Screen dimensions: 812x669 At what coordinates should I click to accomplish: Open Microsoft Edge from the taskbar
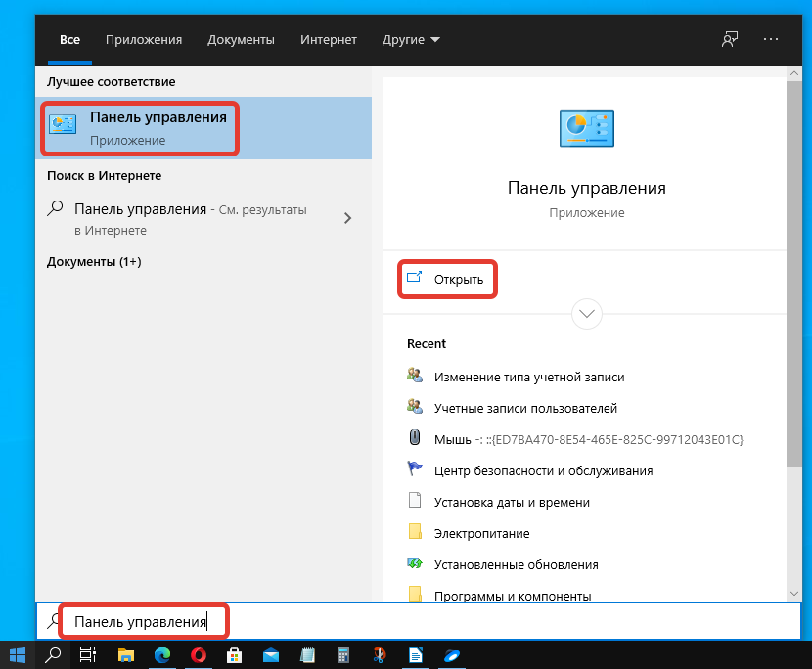pyautogui.click(x=161, y=654)
